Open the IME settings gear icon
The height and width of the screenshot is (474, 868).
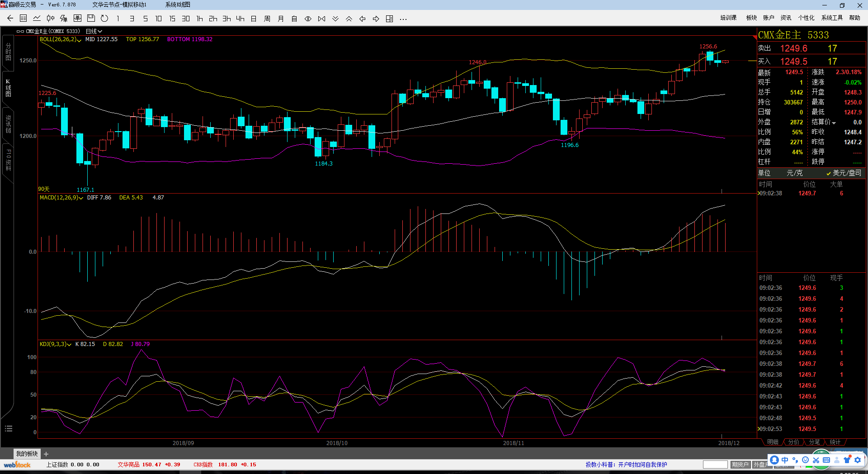[858, 460]
